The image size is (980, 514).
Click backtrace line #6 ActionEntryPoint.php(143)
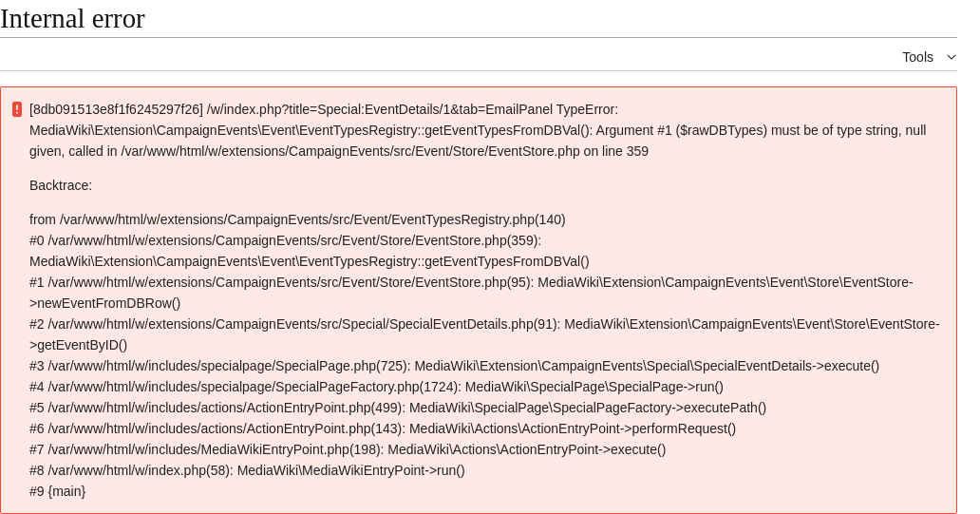pos(383,428)
